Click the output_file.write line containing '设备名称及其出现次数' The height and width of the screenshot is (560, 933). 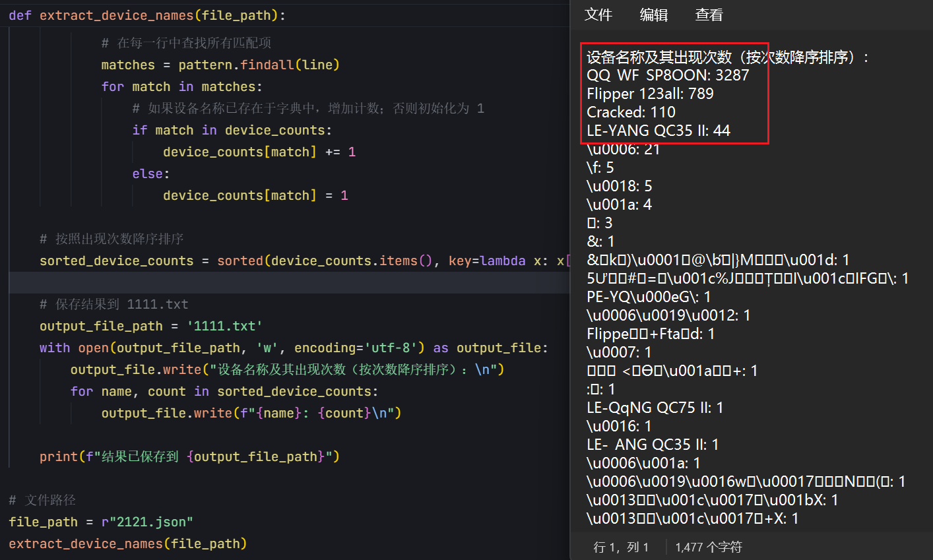click(287, 369)
